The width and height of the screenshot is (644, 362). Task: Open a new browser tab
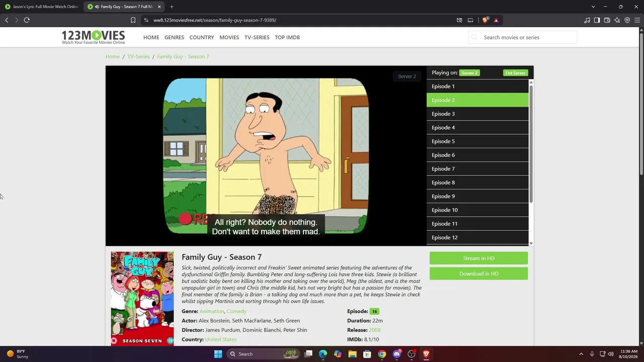172,7
